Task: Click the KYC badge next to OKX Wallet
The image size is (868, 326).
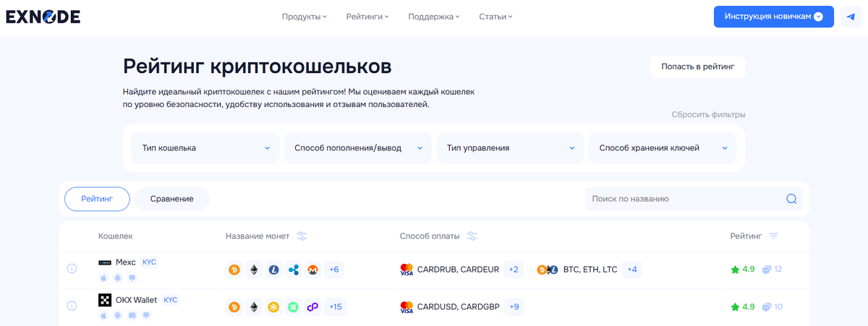Action: point(171,299)
